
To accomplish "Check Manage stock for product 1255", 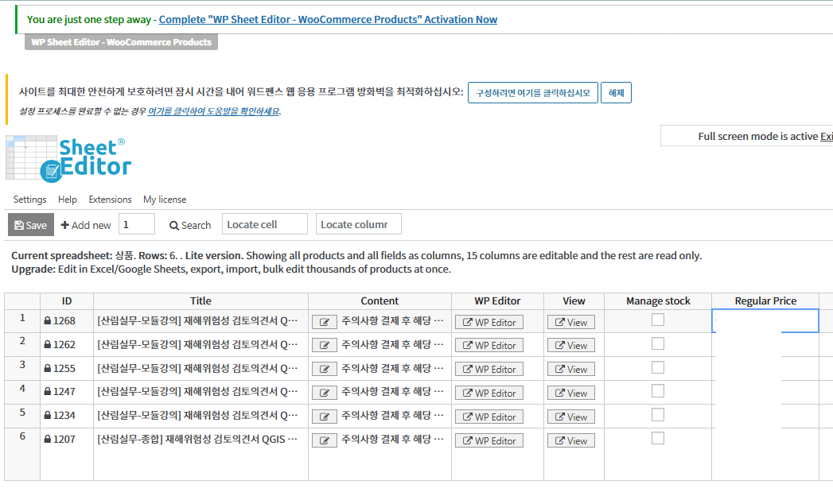I will (657, 365).
